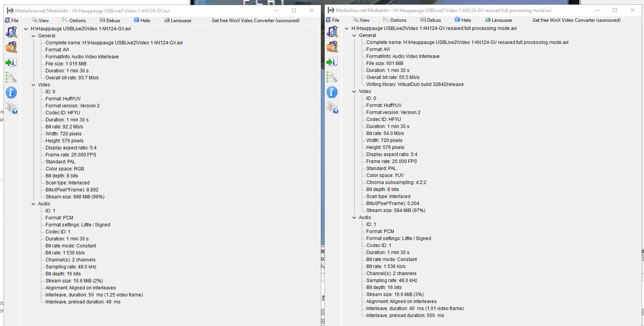Select 'Bit rate: 92.2 Mb/s' row
This screenshot has width=644, height=326.
click(x=64, y=127)
